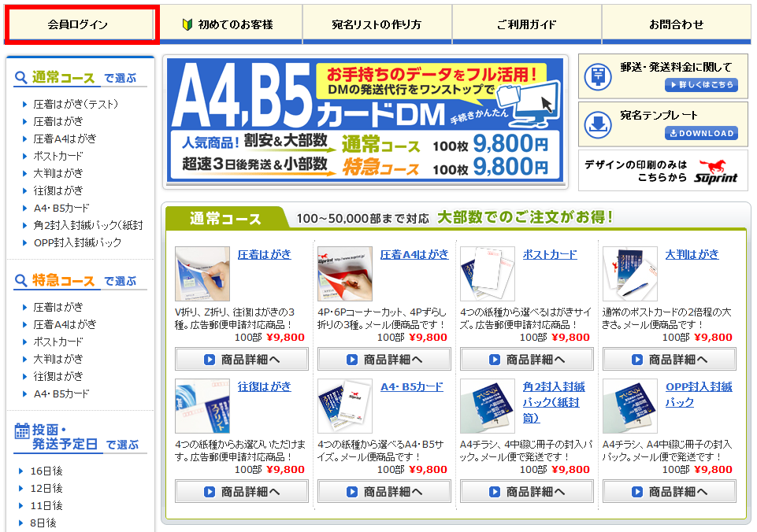Open the OPP封入封緘パック product link
This screenshot has width=757, height=532.
click(699, 394)
